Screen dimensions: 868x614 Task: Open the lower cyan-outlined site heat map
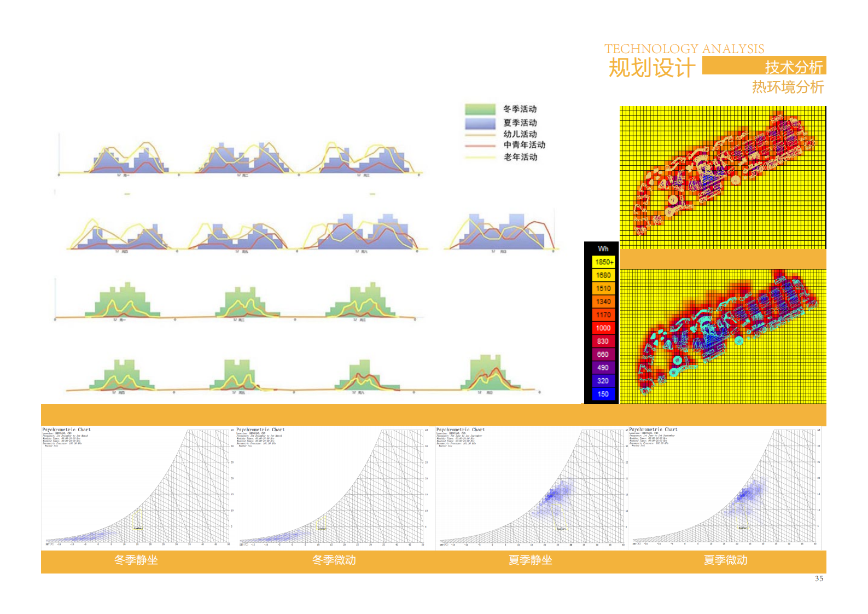point(722,336)
